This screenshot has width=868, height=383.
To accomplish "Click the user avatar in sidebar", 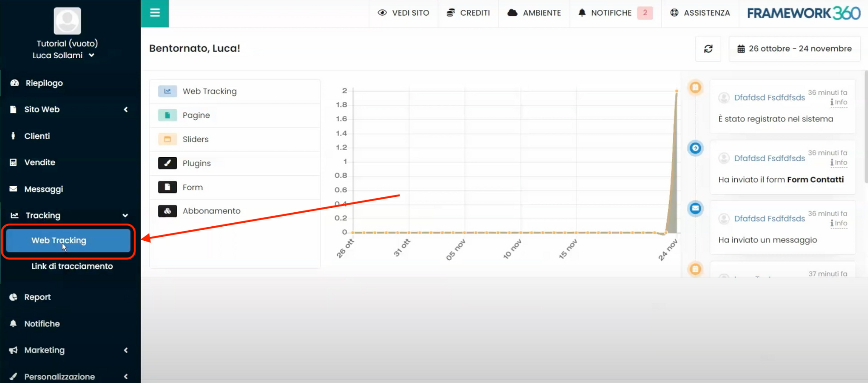I will 67,21.
